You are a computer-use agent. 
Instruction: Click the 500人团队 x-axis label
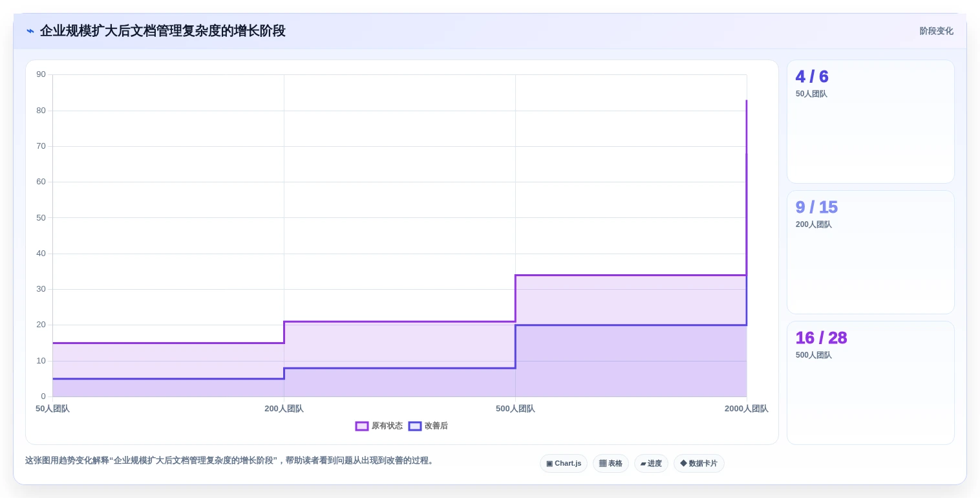point(515,409)
